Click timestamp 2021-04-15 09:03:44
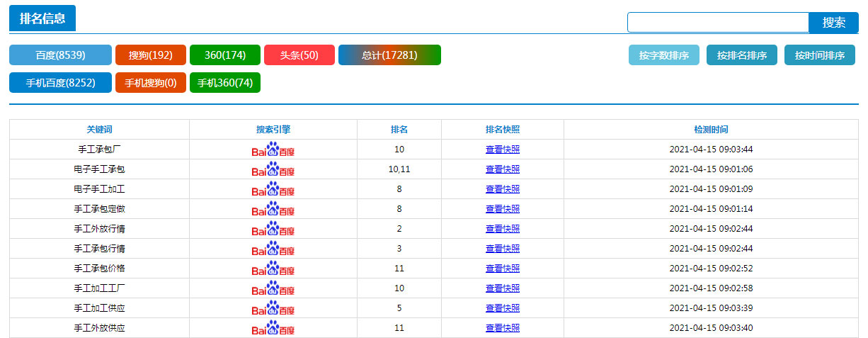The height and width of the screenshot is (338, 868). pos(711,150)
